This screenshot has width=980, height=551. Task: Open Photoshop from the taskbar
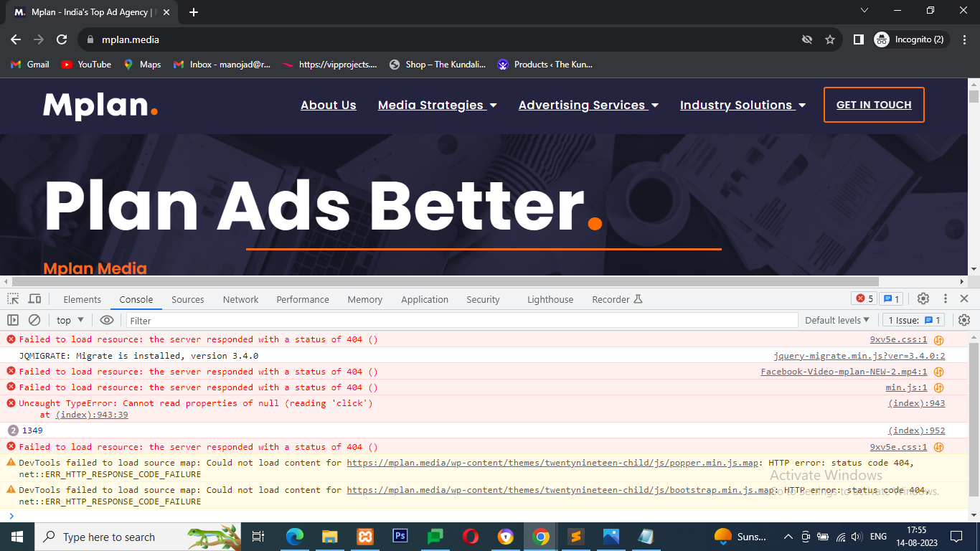tap(400, 537)
